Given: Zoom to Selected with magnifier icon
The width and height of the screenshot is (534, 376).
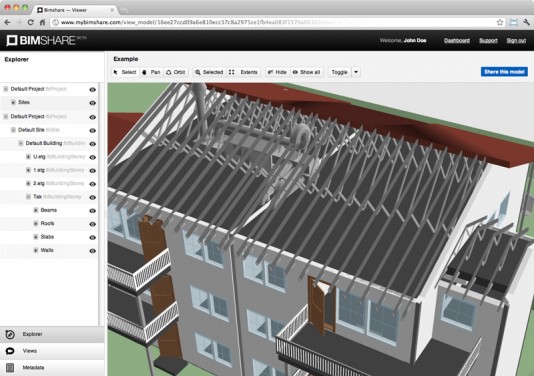Looking at the screenshot, I should click(x=209, y=72).
